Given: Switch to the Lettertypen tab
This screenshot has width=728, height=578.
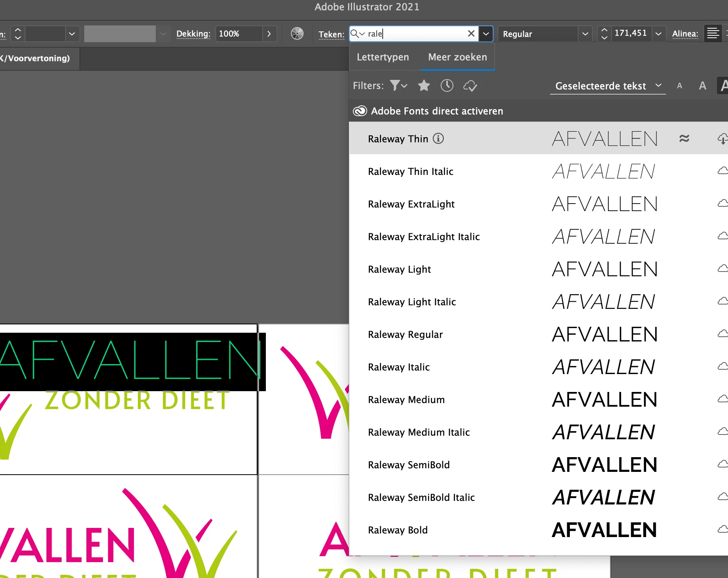Looking at the screenshot, I should click(x=383, y=57).
